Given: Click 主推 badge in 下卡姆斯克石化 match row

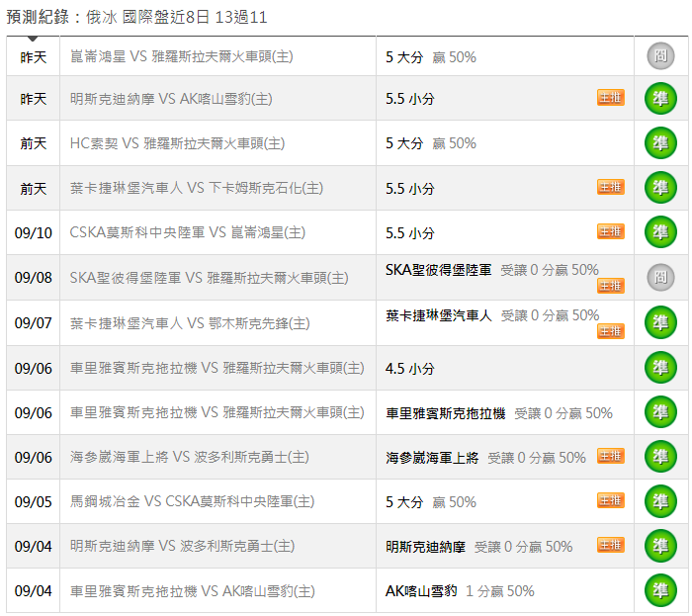Looking at the screenshot, I should [610, 187].
